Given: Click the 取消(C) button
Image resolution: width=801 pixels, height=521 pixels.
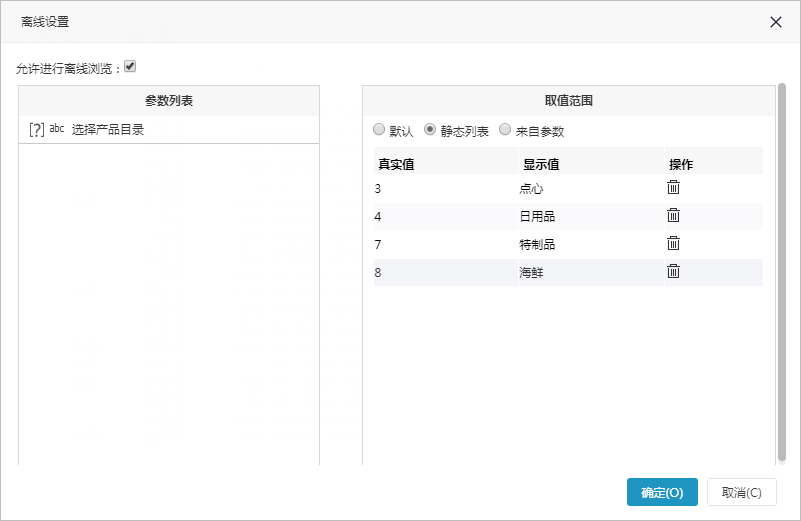Looking at the screenshot, I should tap(742, 492).
